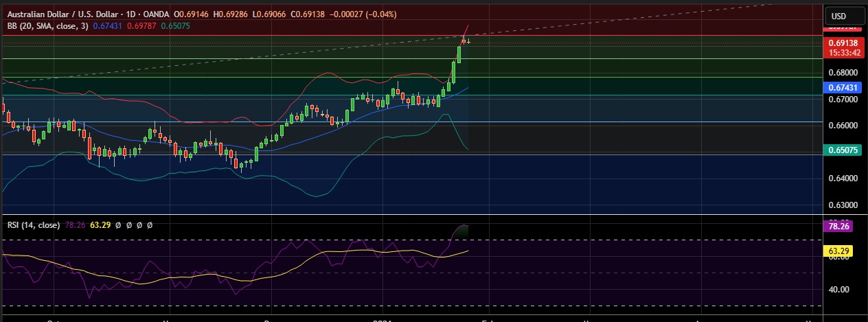Open the USD currency selector
Viewport: 868px width, 322px height.
pyautogui.click(x=838, y=16)
